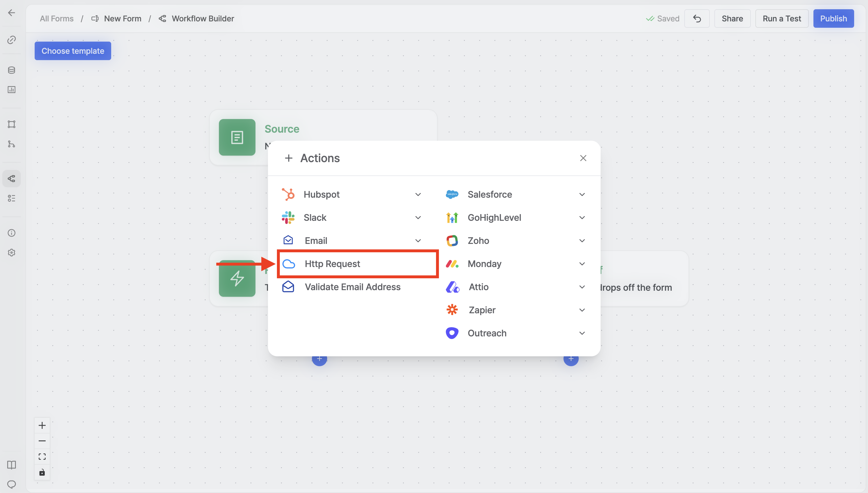Select the GoHighLevel action entry
The width and height of the screenshot is (868, 493).
(516, 217)
